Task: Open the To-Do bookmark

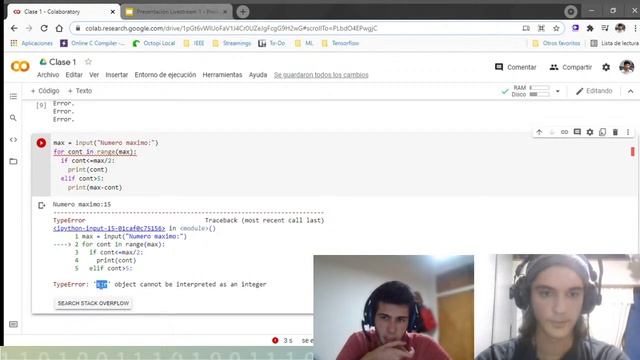Action: coord(272,43)
